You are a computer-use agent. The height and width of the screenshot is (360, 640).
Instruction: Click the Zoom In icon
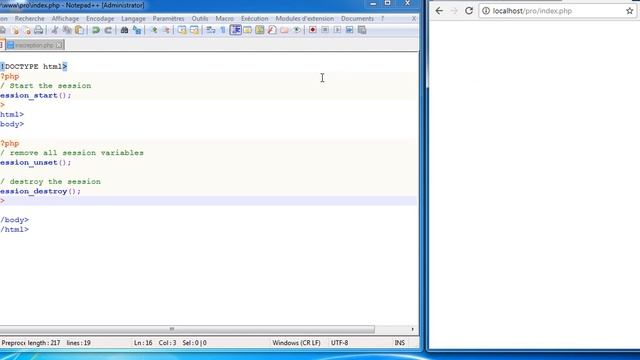154,30
